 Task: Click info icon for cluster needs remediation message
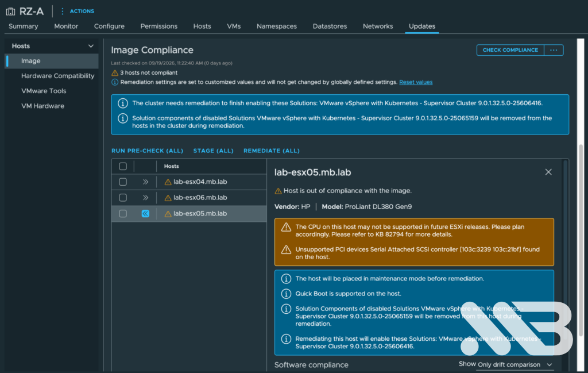(123, 103)
